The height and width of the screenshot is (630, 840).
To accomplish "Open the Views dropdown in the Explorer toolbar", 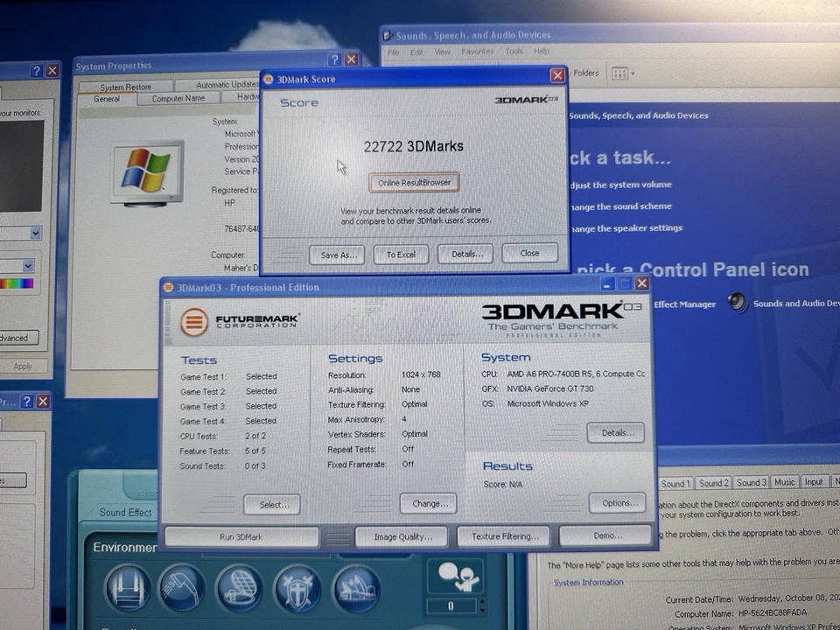I will click(x=623, y=73).
